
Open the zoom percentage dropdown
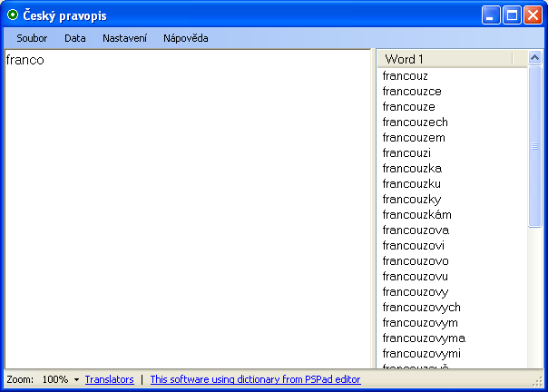(x=76, y=379)
